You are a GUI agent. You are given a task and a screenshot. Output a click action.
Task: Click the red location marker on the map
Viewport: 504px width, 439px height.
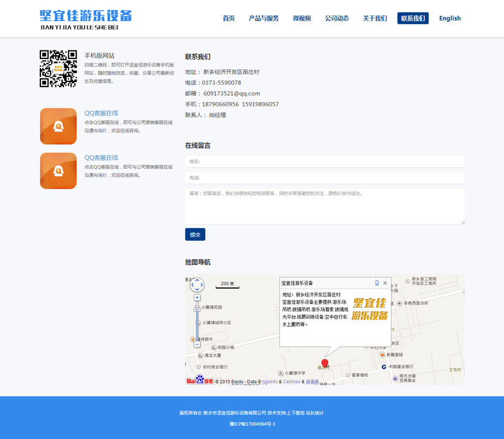(324, 363)
